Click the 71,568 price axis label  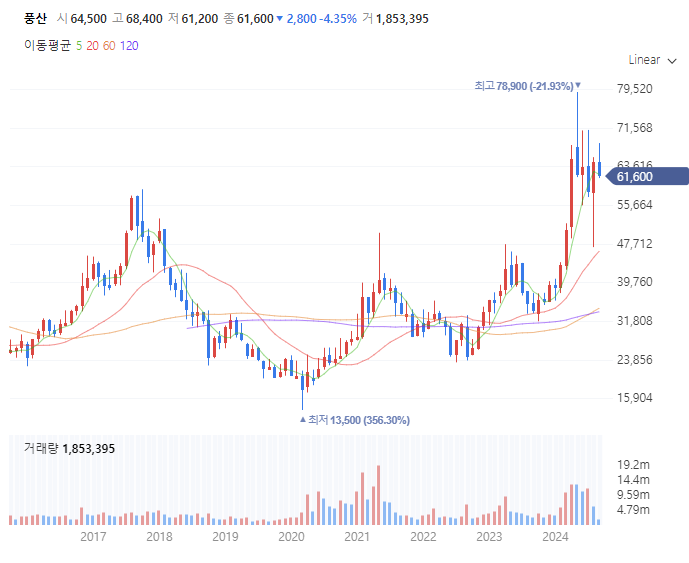coord(635,128)
